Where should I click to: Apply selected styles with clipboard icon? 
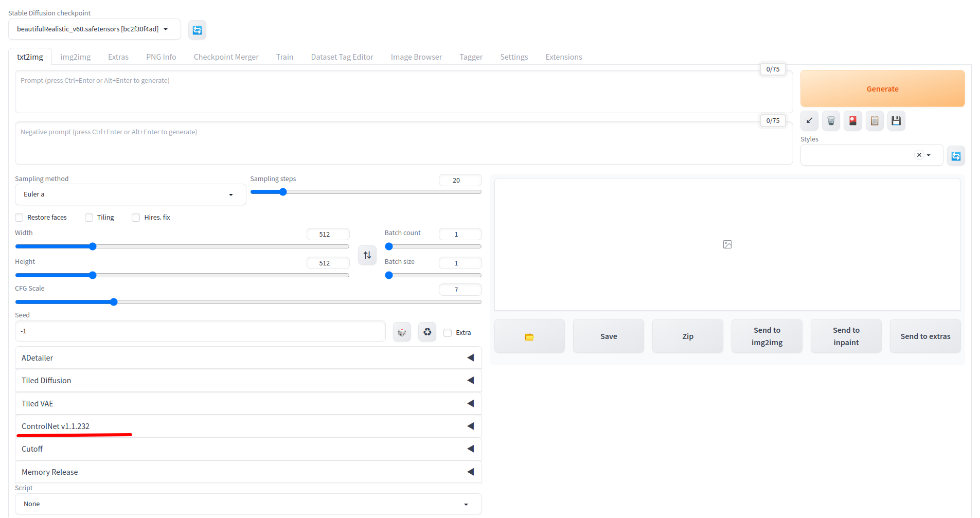(x=874, y=120)
